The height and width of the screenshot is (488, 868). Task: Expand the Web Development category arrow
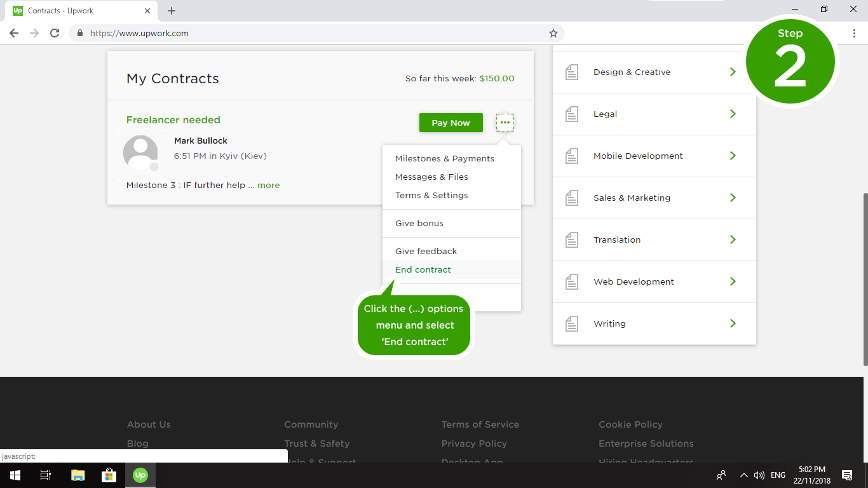pos(733,281)
